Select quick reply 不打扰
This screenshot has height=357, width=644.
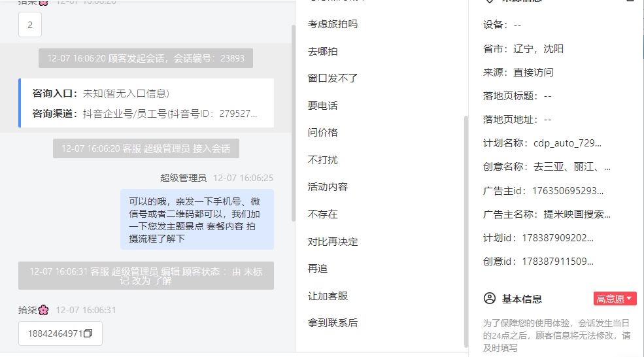point(323,160)
